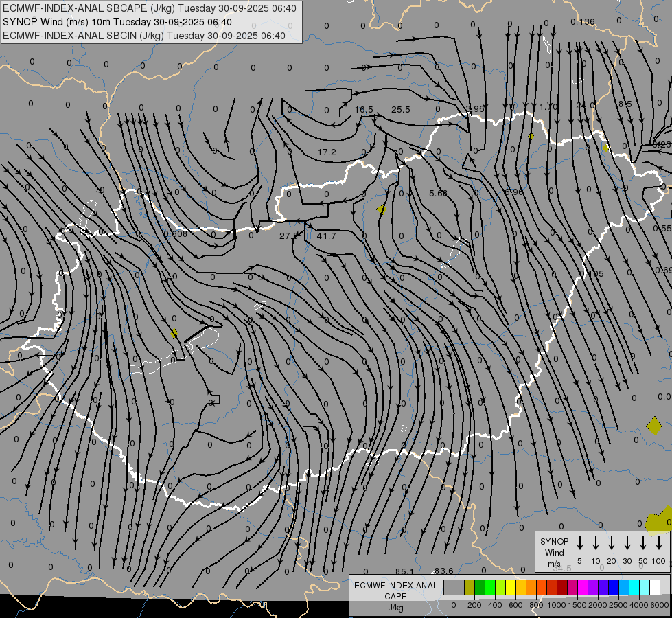
Task: Pick the bright cyan CAPE legend swatch
Action: (634, 588)
